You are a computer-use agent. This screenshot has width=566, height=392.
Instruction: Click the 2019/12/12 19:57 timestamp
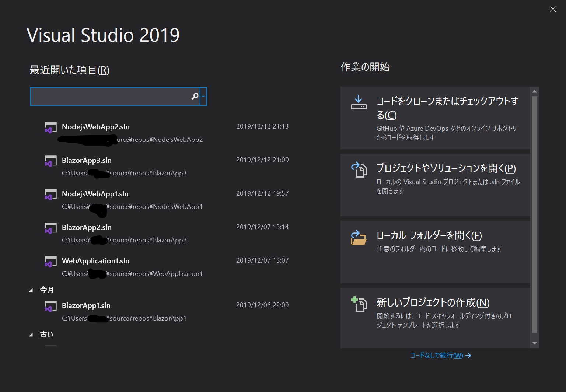click(x=262, y=193)
